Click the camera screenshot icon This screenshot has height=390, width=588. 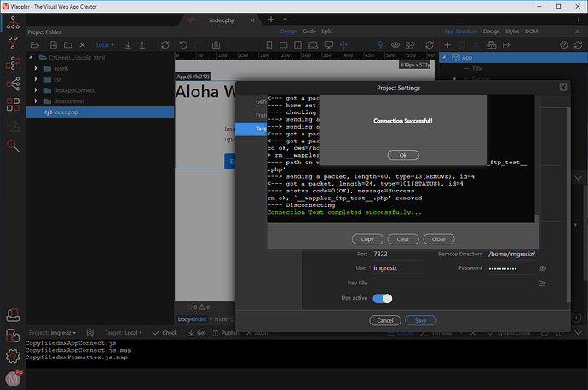[216, 45]
